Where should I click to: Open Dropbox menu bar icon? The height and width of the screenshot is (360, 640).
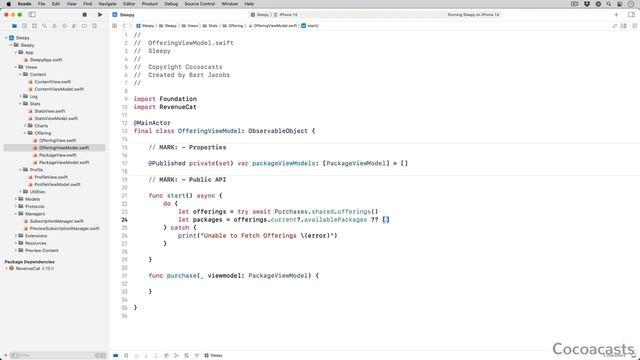587,4
